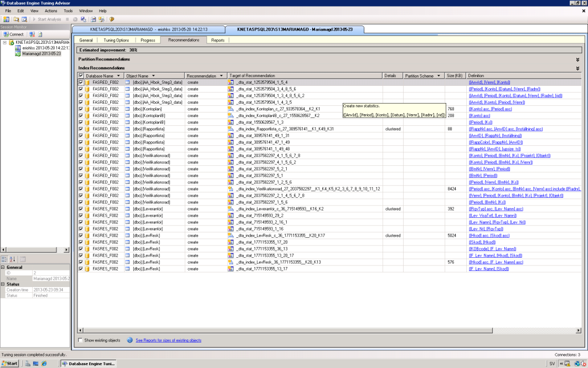Click the Start button on taskbar

(x=9, y=364)
